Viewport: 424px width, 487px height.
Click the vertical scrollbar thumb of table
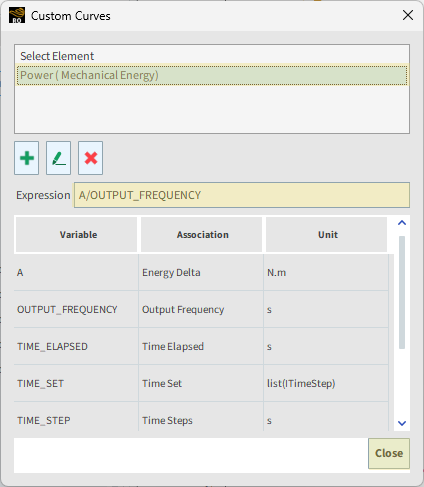click(x=402, y=292)
